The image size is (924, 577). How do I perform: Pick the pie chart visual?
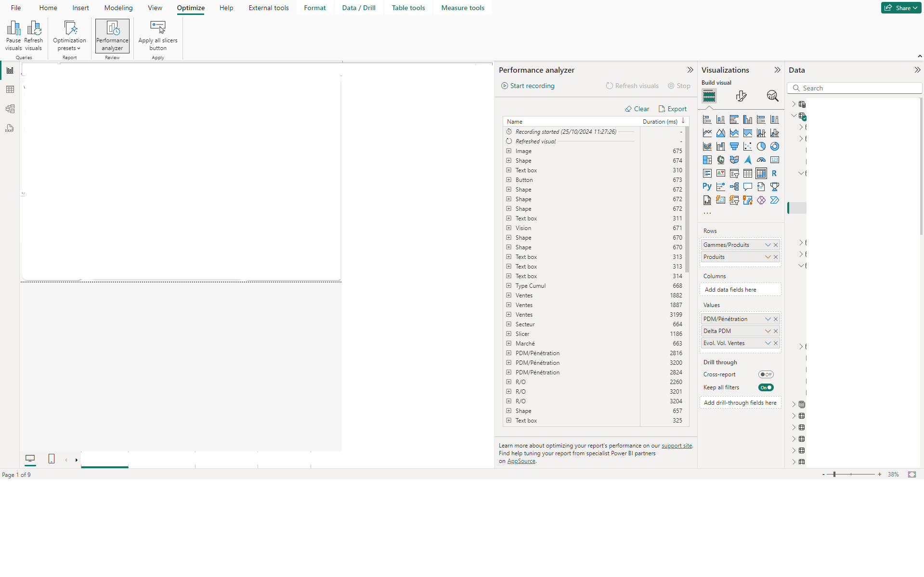tap(761, 147)
